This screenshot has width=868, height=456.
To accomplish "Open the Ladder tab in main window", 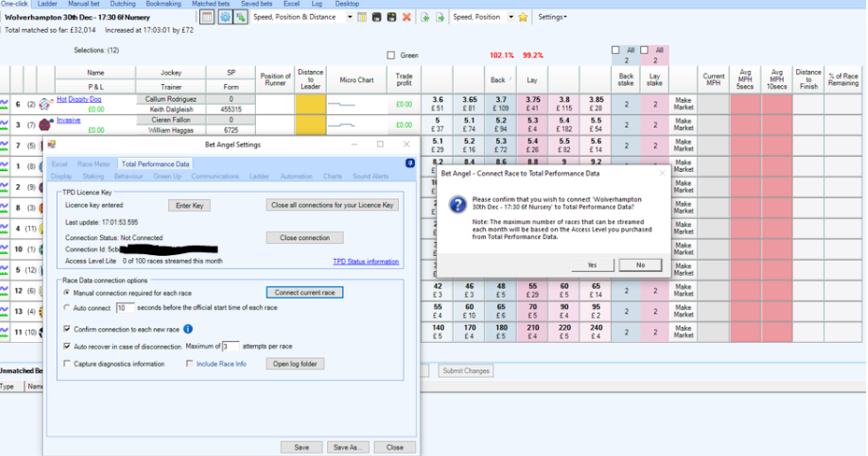I will coord(47,4).
